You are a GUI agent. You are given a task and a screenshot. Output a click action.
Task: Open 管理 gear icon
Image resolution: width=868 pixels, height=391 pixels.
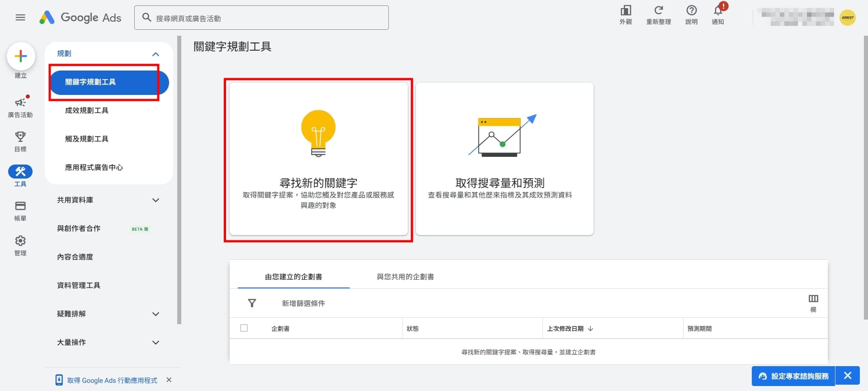[x=20, y=245]
